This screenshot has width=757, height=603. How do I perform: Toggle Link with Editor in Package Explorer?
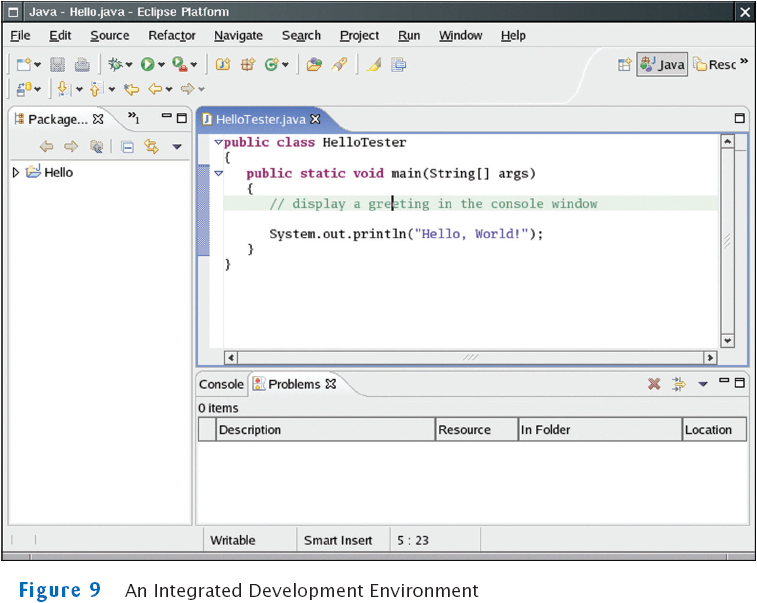tap(151, 147)
